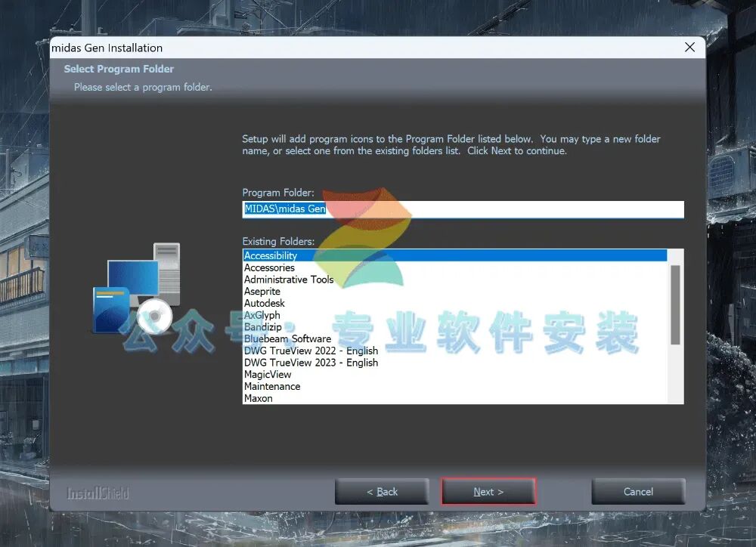Select the AxGlyph folder entry
756x547 pixels.
[454, 315]
